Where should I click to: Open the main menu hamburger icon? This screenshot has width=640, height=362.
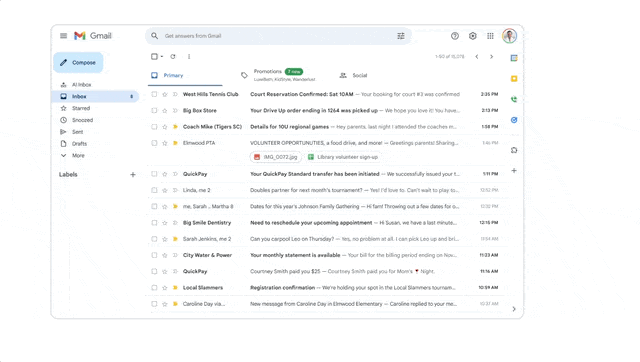coord(63,36)
